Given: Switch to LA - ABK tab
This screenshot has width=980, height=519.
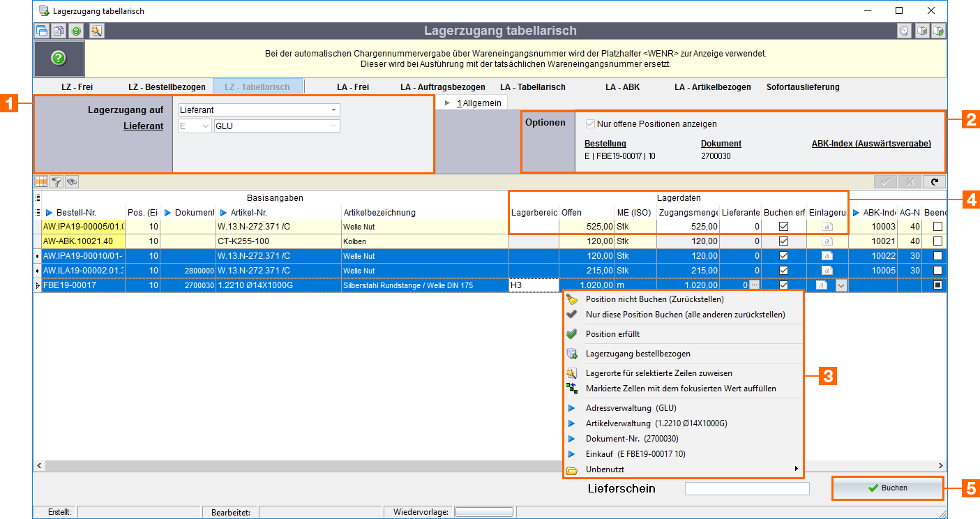Looking at the screenshot, I should (622, 87).
